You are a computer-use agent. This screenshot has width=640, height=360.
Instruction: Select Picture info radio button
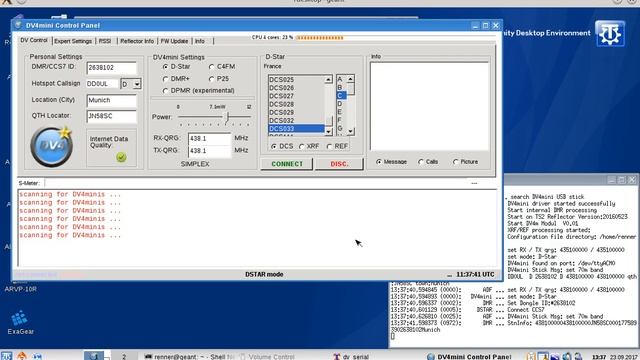456,162
